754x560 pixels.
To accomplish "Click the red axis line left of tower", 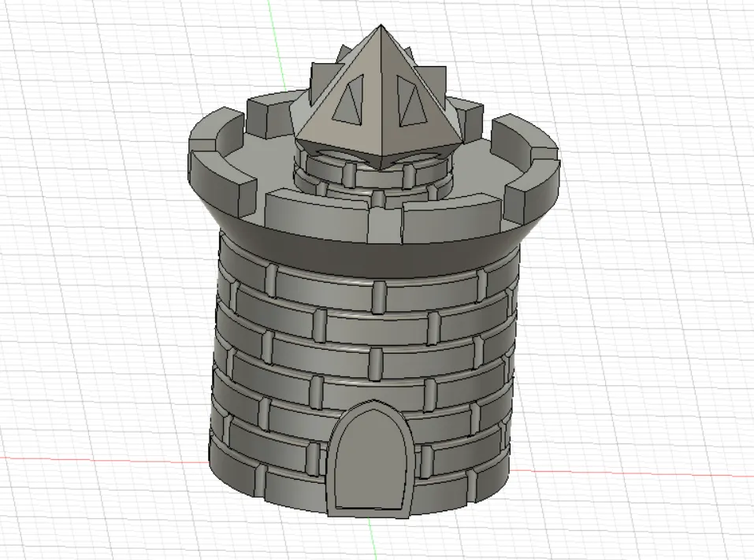I will (x=103, y=461).
